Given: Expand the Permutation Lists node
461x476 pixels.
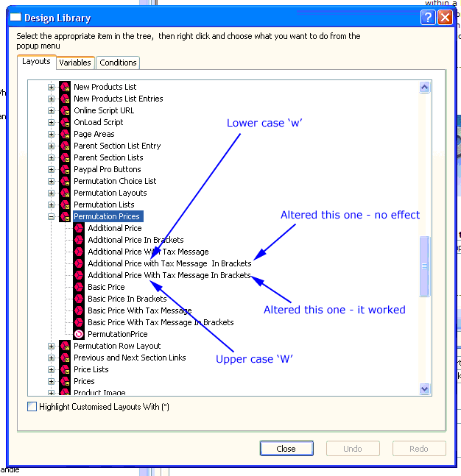Looking at the screenshot, I should tap(52, 205).
